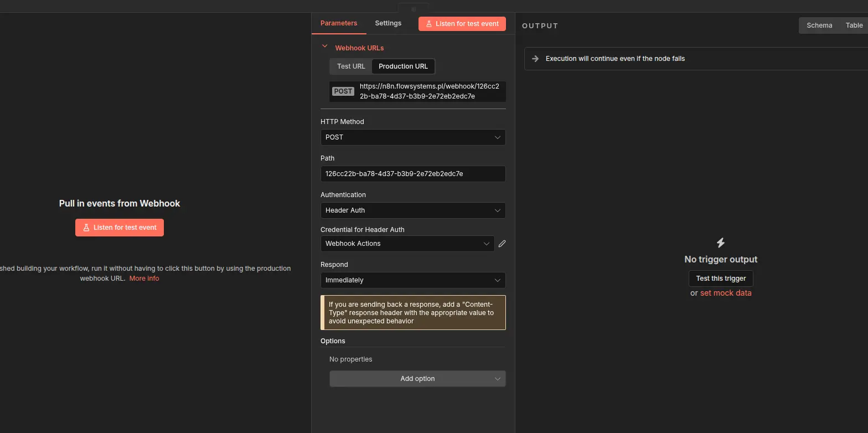Open the More info link
This screenshot has height=433, width=868.
point(144,279)
